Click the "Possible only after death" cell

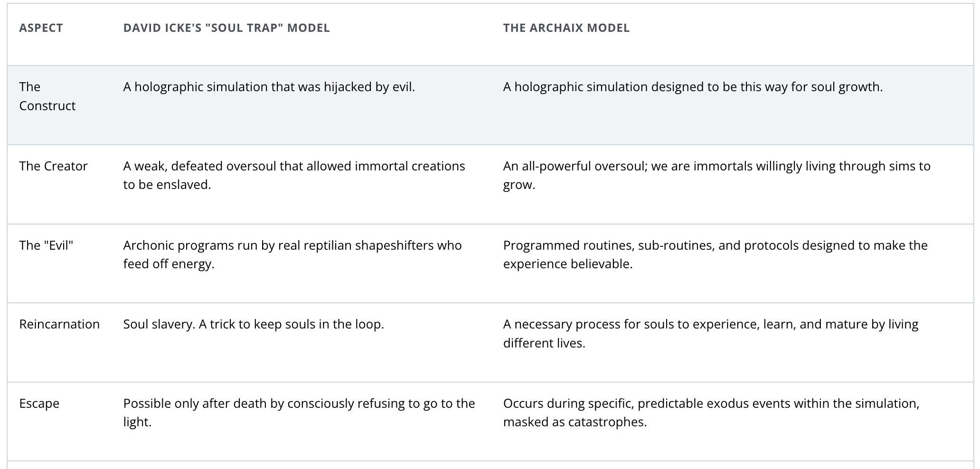tap(299, 413)
